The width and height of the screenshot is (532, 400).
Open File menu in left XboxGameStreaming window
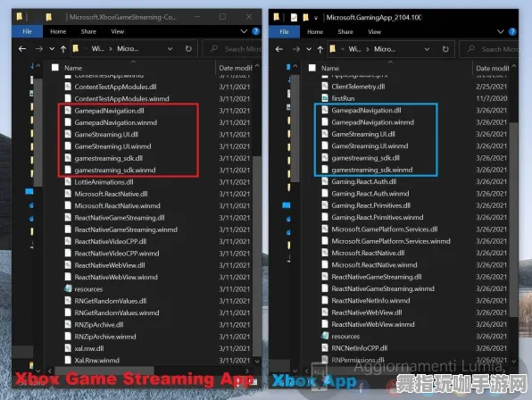coord(27,31)
